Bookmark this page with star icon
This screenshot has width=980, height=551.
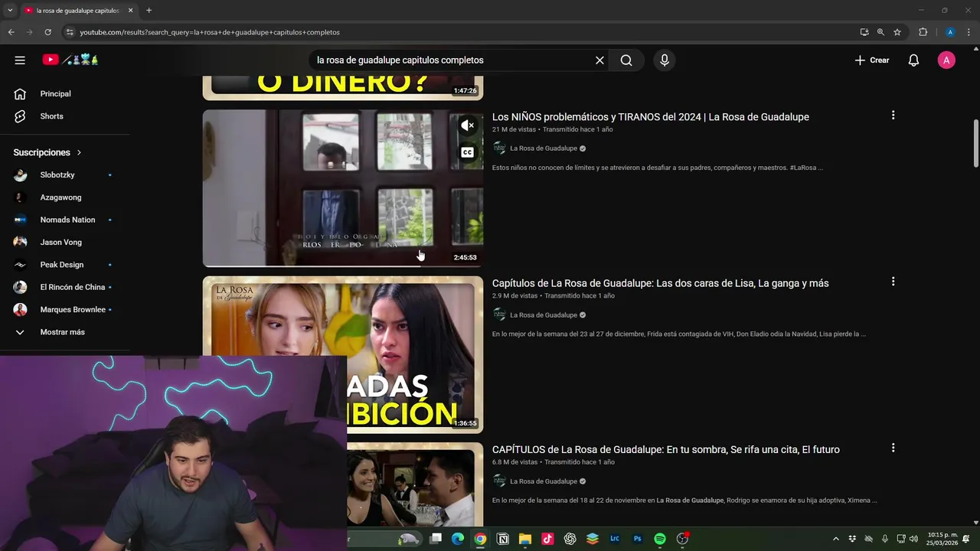897,32
